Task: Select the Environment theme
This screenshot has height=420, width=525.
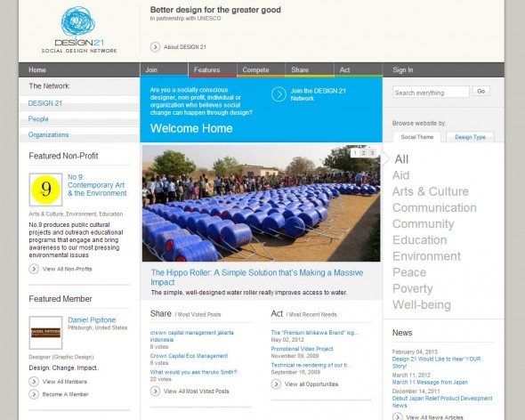Action: (x=426, y=256)
